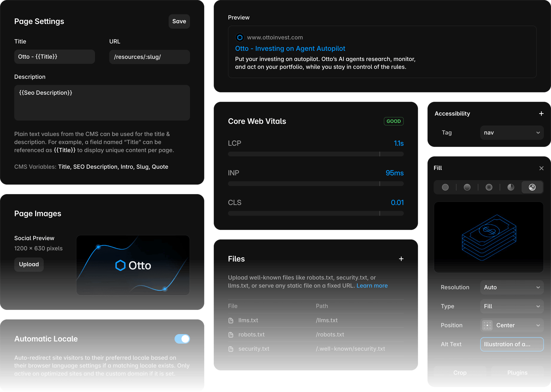Select the llms.txt file name
551x392 pixels.
[248, 320]
